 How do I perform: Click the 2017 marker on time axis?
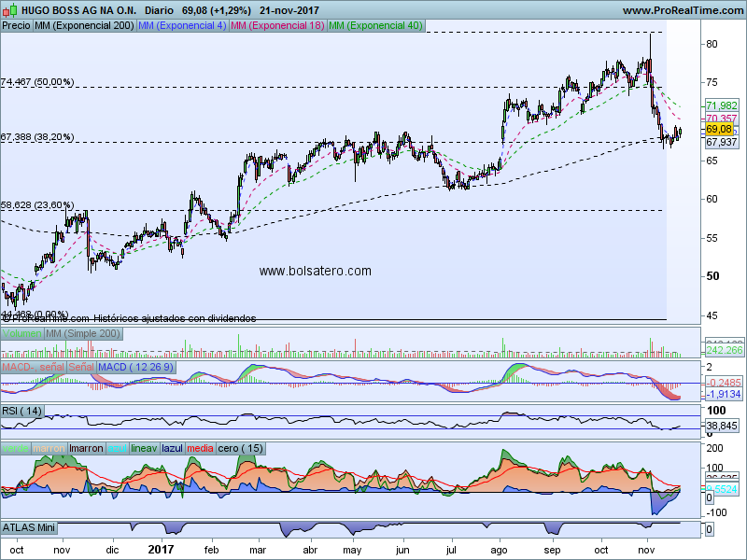[162, 550]
